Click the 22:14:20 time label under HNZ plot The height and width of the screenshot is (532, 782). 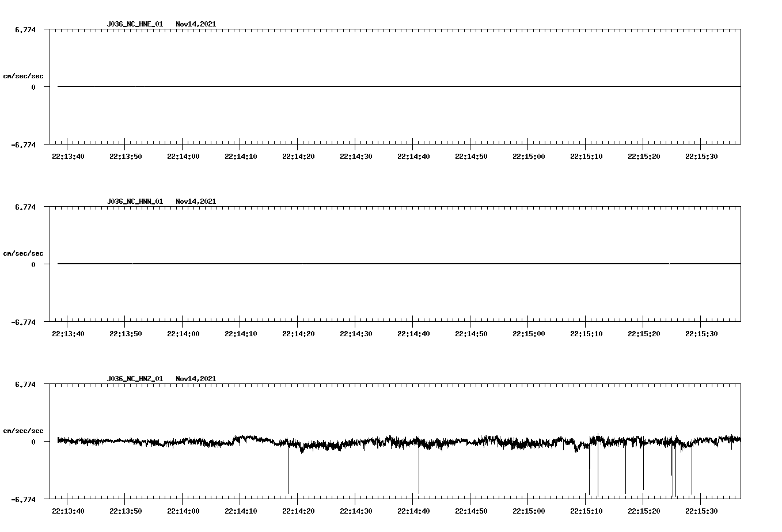pyautogui.click(x=298, y=511)
